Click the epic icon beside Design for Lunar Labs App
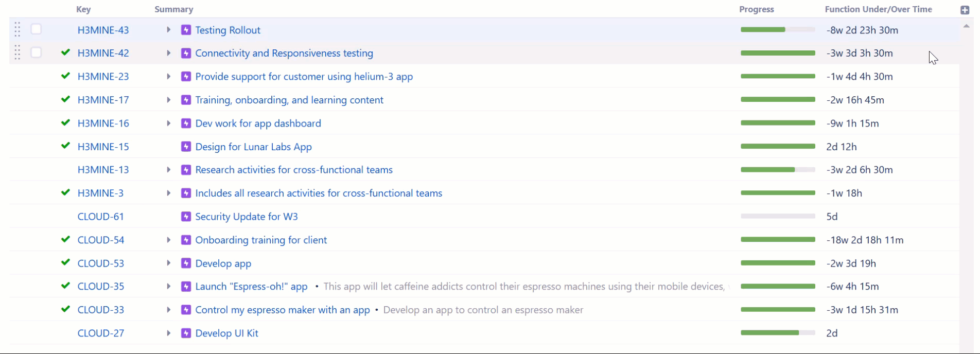Image resolution: width=980 pixels, height=354 pixels. (x=186, y=147)
